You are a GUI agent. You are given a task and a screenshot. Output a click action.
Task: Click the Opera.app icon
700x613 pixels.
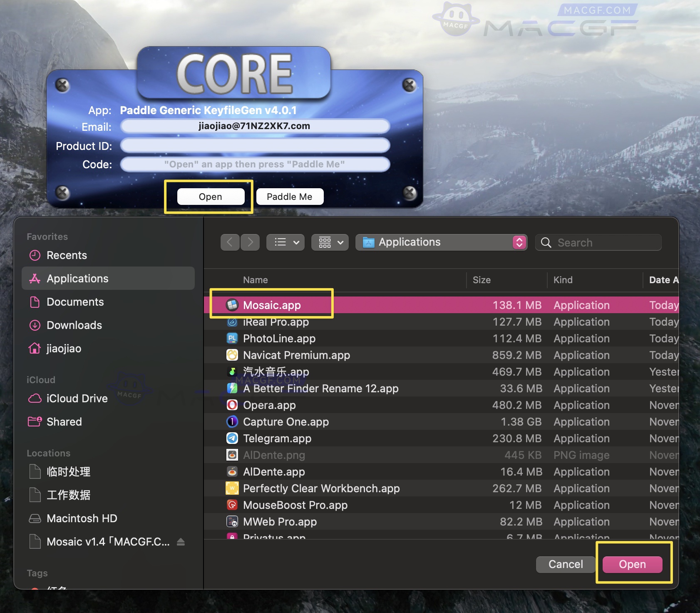[232, 405]
